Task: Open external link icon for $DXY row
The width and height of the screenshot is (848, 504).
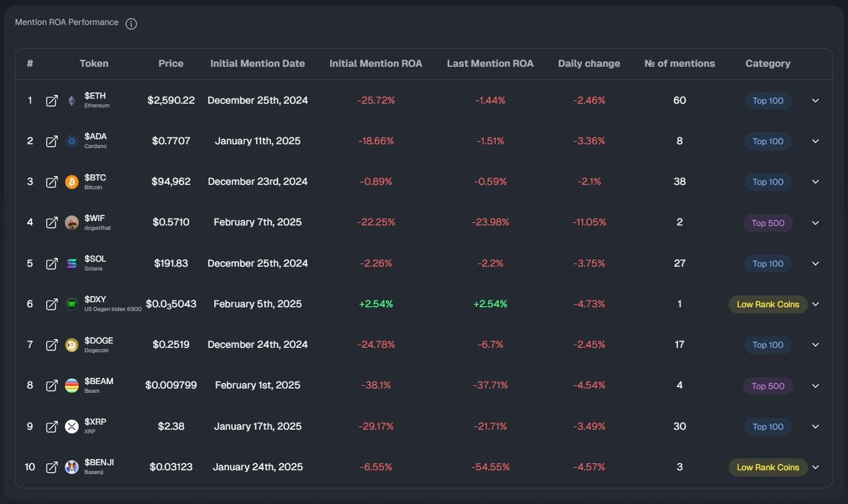Action: click(x=52, y=304)
